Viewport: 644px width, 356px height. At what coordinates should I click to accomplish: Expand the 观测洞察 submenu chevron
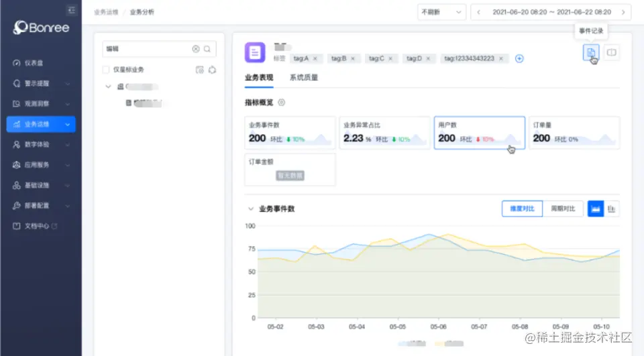[x=68, y=104]
